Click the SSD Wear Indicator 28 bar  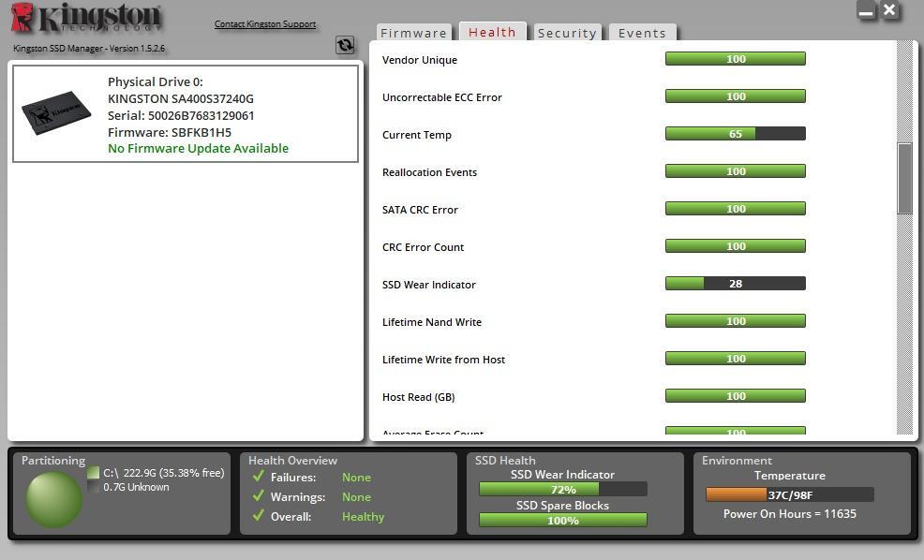click(x=736, y=284)
